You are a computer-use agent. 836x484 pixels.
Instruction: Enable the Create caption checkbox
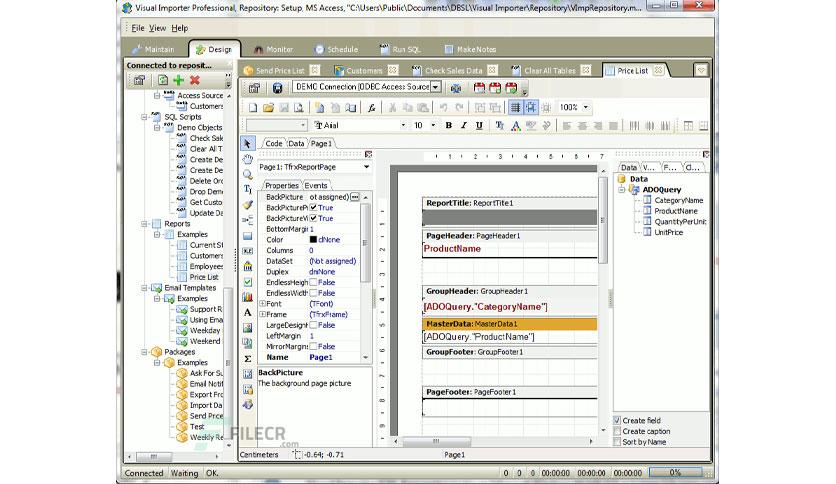[x=617, y=431]
